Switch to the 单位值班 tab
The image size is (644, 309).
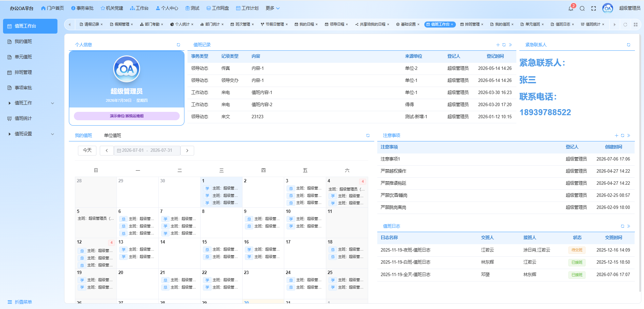pos(113,135)
